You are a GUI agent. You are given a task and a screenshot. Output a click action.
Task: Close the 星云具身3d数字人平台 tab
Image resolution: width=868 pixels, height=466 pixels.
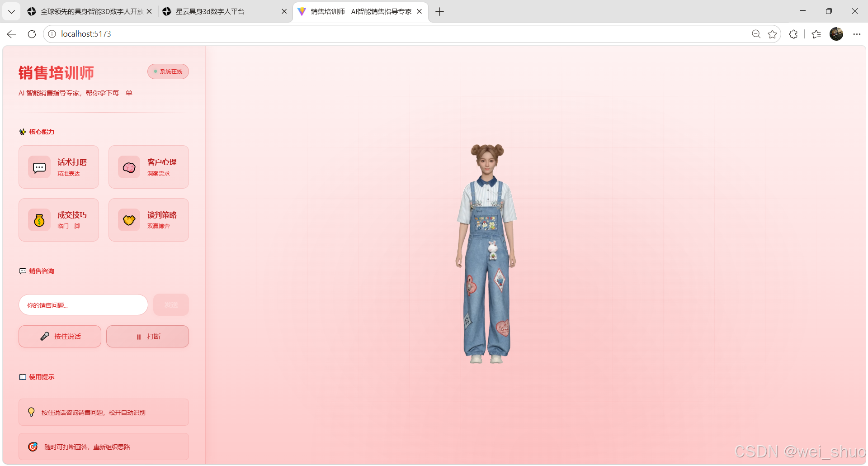[284, 12]
